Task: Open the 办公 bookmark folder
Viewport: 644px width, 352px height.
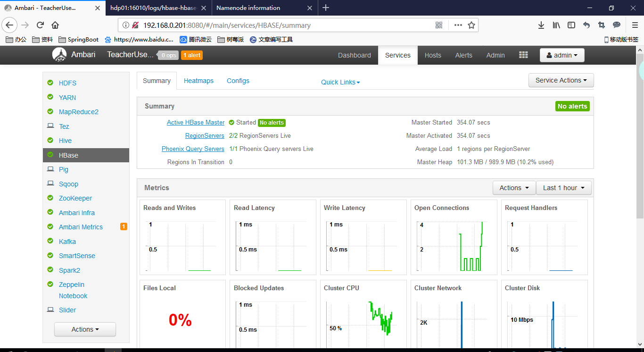Action: click(16, 40)
